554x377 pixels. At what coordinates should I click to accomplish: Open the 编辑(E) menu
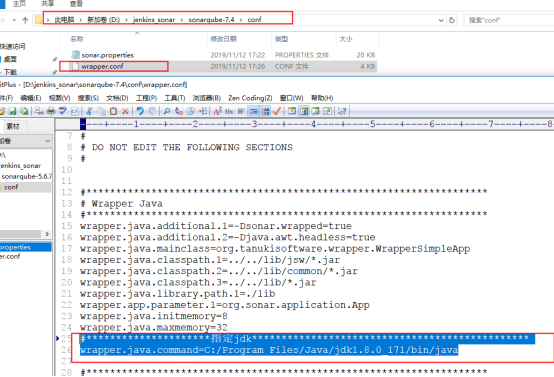(30, 98)
